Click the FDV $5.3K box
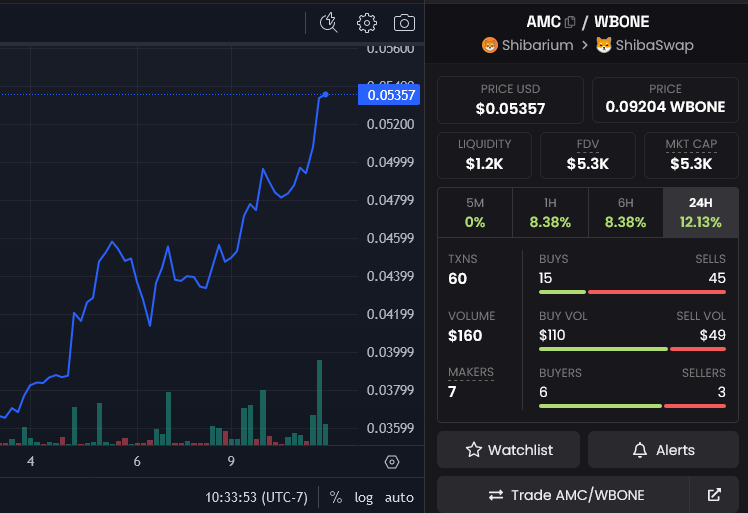 (588, 155)
